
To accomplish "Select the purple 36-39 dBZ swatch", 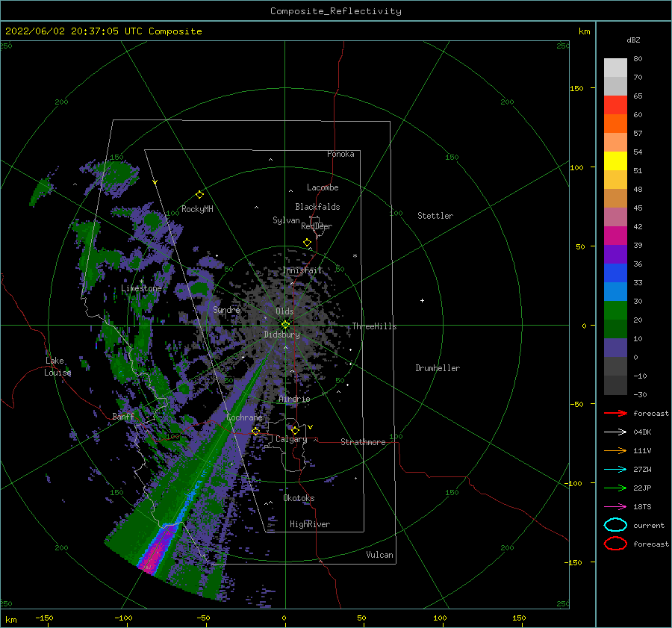I will [615, 254].
